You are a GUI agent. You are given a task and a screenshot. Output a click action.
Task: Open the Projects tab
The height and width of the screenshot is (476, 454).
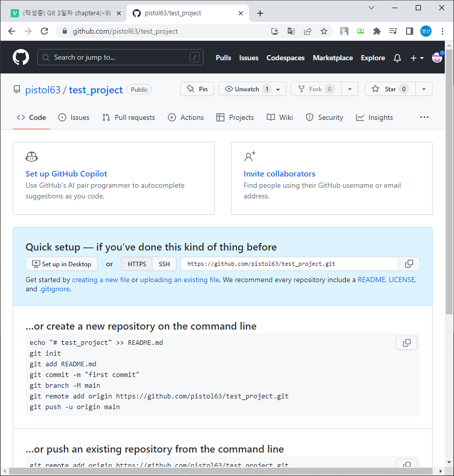pos(235,117)
